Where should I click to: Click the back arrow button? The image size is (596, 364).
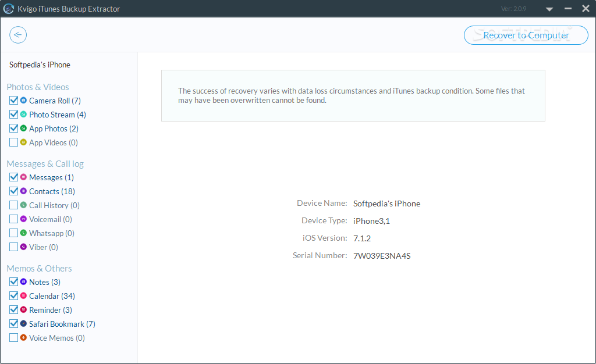pos(18,35)
